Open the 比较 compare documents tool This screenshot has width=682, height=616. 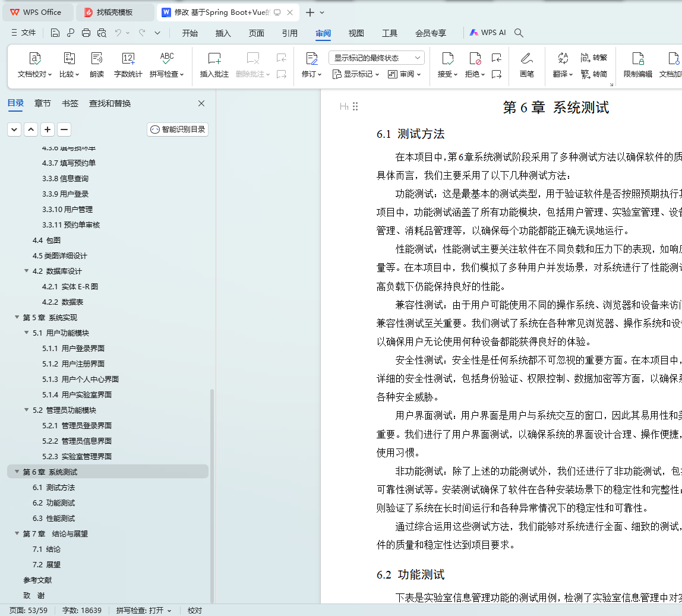click(69, 65)
